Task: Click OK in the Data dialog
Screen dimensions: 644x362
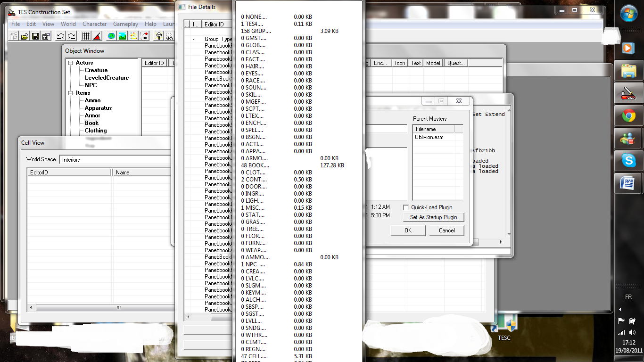Action: tap(408, 230)
